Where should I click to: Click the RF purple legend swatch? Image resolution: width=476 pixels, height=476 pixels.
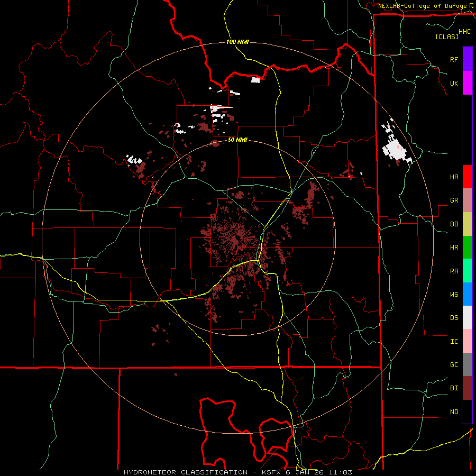pos(467,59)
